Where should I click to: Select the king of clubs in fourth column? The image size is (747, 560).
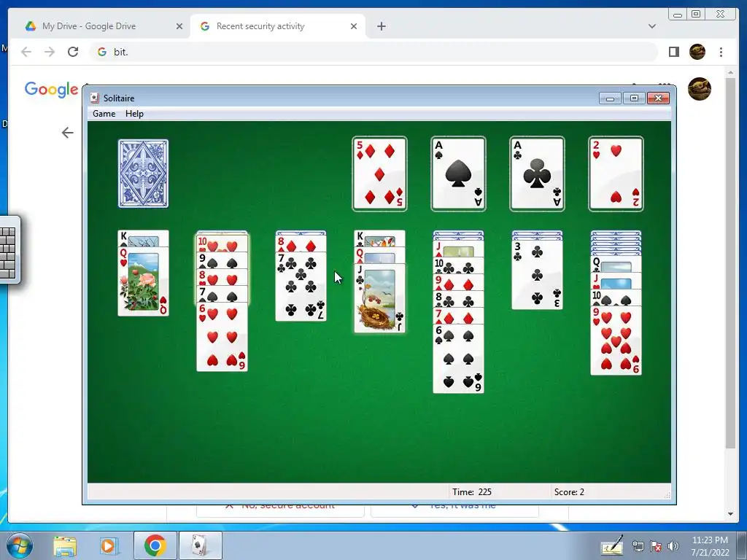(x=379, y=238)
